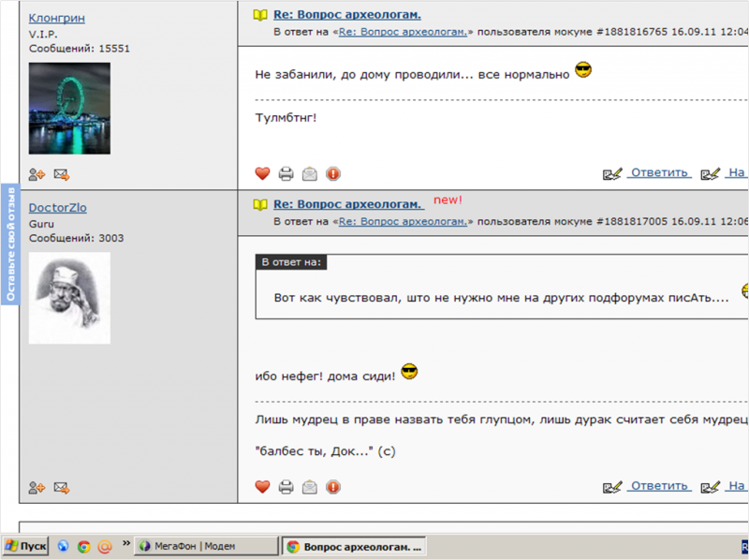Image resolution: width=749 pixels, height=560 pixels.
Task: Switch to МегаФон | Модем taskbar window
Action: pos(206,546)
